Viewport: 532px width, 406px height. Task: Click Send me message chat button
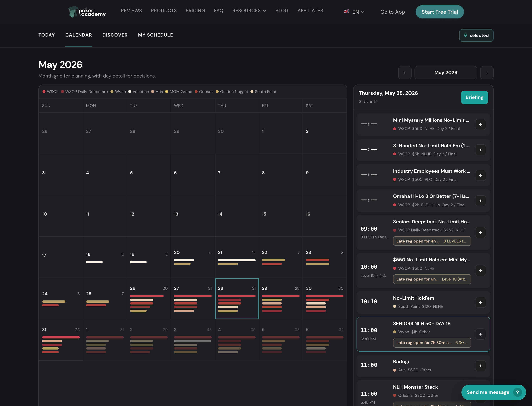coord(494,392)
